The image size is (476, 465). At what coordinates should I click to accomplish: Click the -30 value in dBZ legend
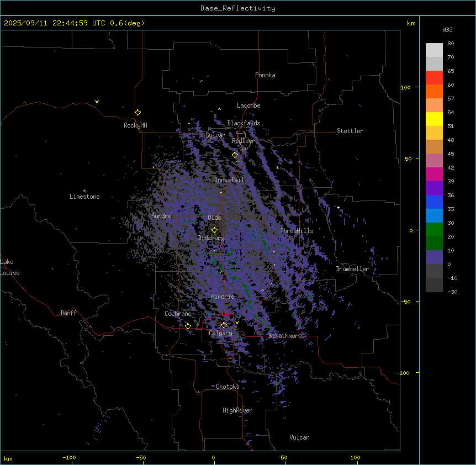tap(452, 292)
